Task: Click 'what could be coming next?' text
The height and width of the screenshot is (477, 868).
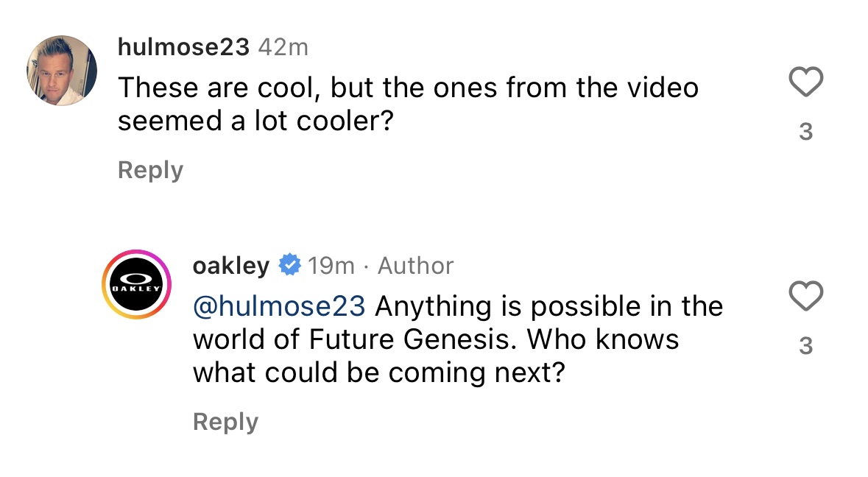Action: coord(378,373)
